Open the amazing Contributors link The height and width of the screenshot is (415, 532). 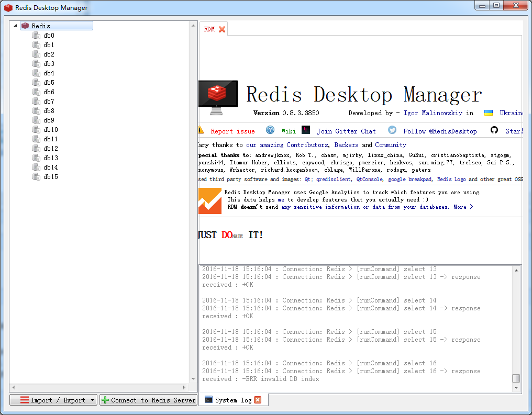(287, 145)
